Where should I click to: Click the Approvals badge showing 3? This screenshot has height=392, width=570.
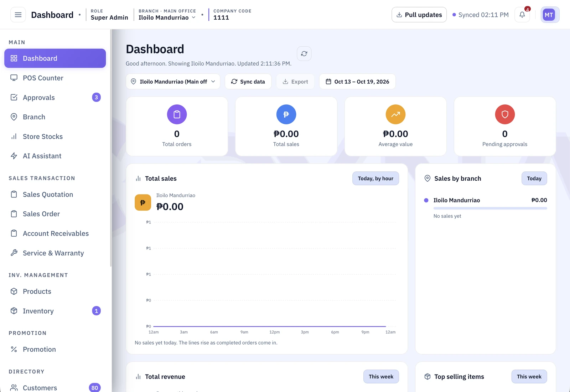point(96,97)
